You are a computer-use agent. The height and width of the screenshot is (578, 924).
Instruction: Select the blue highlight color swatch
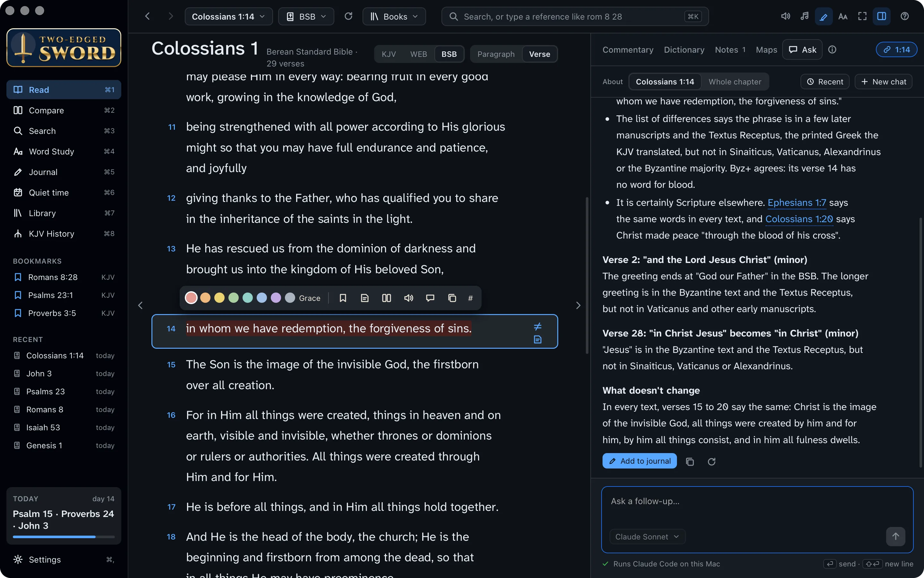261,298
